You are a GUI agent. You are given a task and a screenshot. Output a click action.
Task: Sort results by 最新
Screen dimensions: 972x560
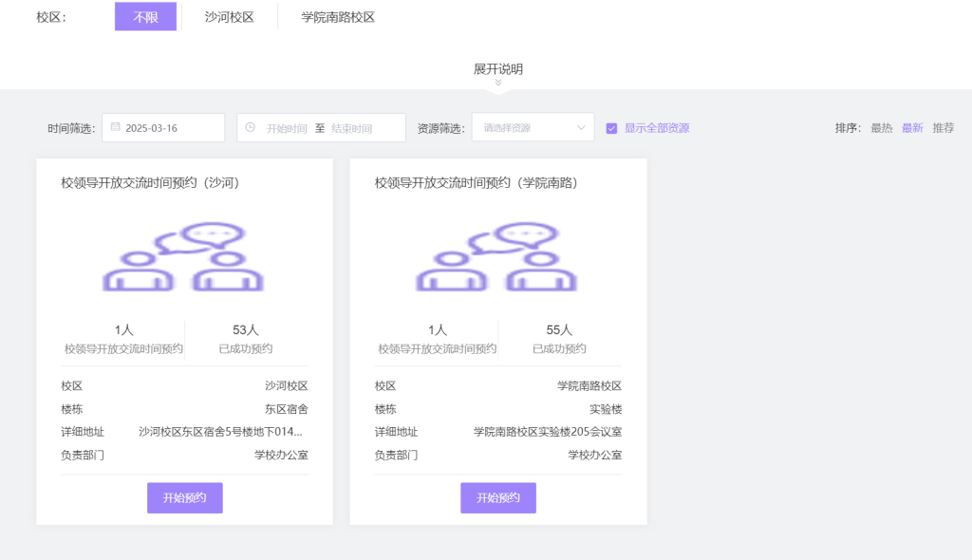911,128
